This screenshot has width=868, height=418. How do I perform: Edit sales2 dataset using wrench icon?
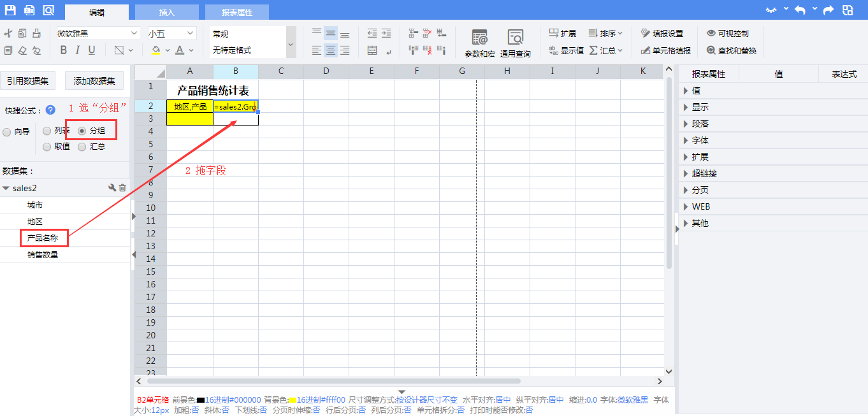(112, 188)
